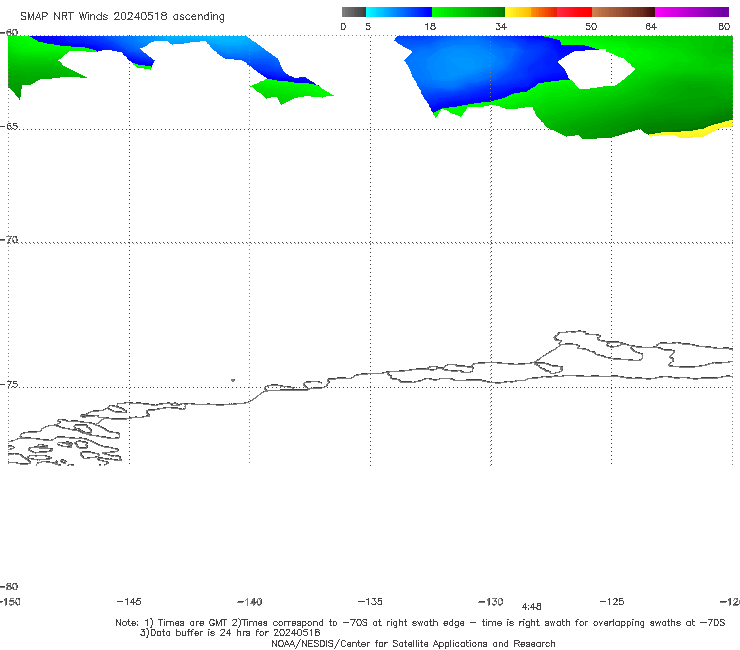Click the latitude label -65

click(9, 127)
